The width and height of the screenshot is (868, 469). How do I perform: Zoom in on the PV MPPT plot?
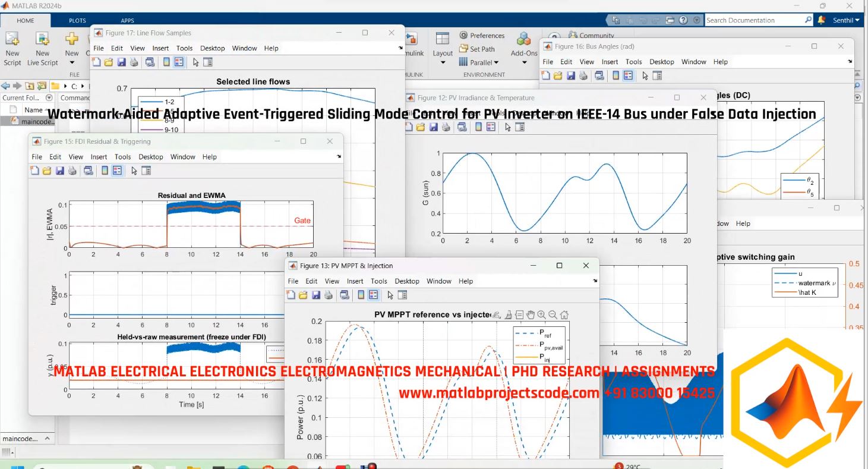click(x=541, y=314)
